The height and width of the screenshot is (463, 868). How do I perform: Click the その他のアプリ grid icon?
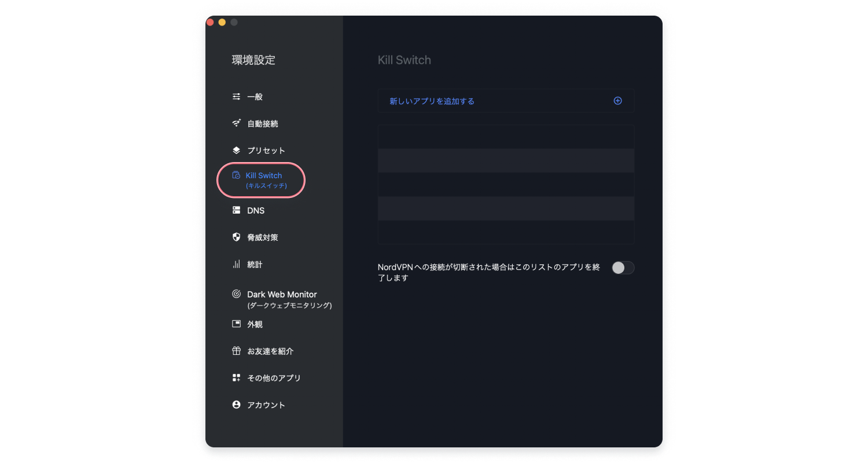(x=236, y=377)
